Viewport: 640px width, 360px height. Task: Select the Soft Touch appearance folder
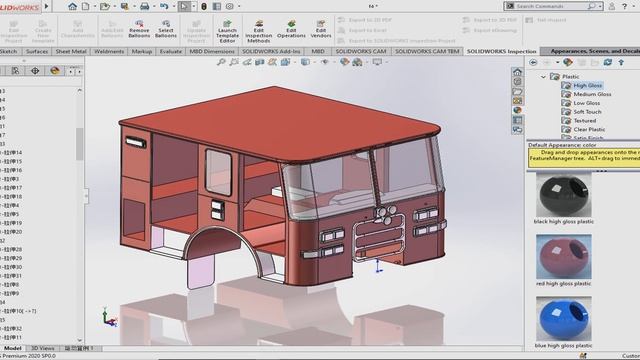587,112
